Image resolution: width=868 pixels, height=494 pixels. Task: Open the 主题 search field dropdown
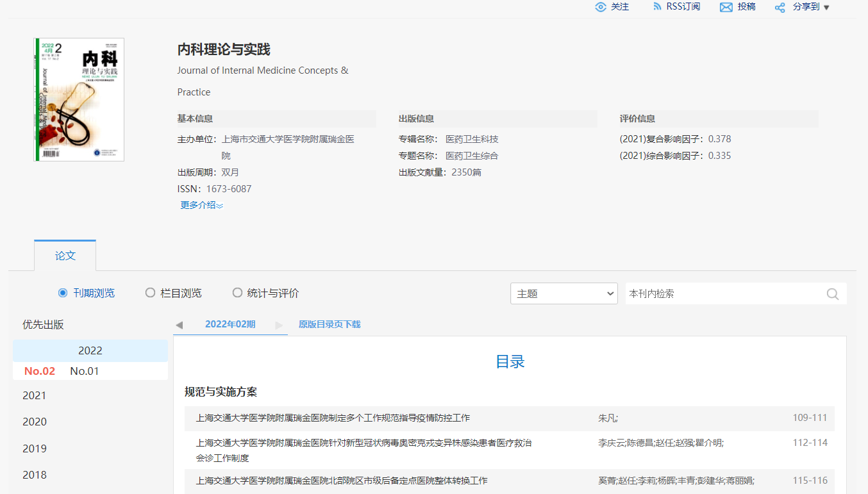point(563,293)
